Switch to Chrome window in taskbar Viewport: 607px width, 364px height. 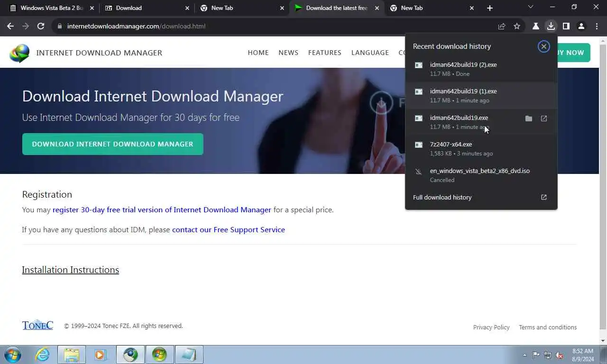(130, 355)
